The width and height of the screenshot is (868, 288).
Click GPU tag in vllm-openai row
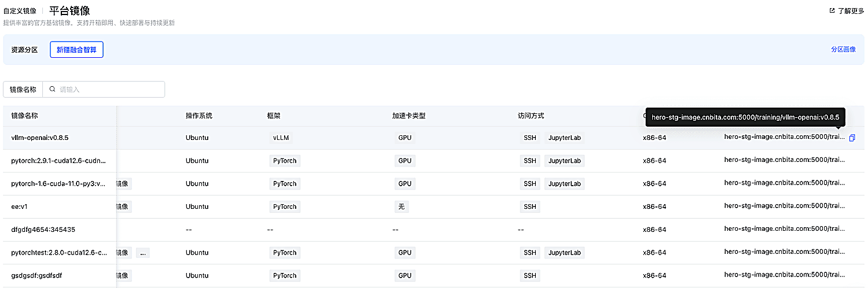click(x=405, y=138)
